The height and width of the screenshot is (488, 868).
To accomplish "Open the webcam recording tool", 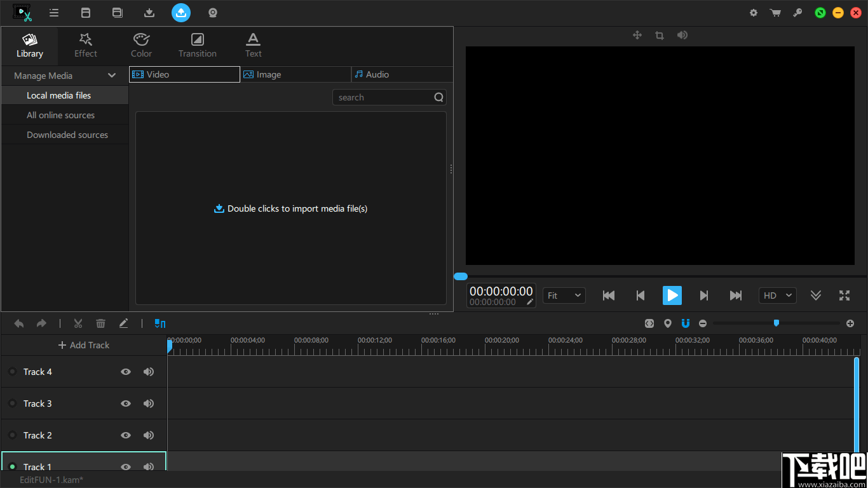I will click(x=212, y=13).
